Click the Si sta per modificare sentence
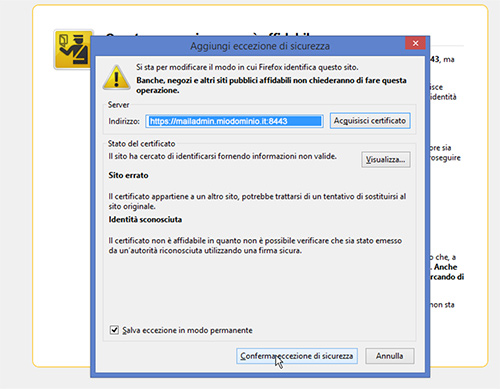Screen dimensions: 500x389 pyautogui.click(x=247, y=67)
